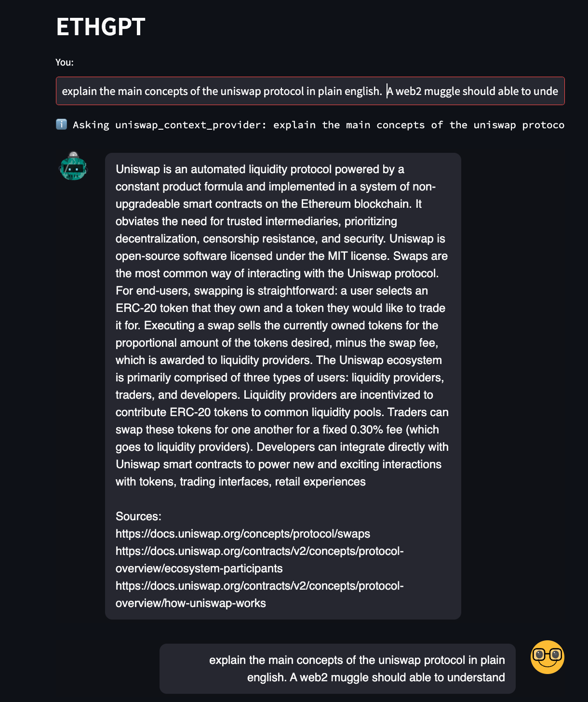Click the robot avatar's blue eyes visor

73,169
